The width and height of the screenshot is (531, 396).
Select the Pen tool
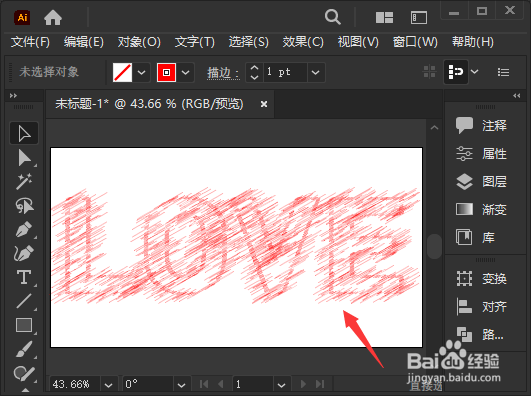24,229
